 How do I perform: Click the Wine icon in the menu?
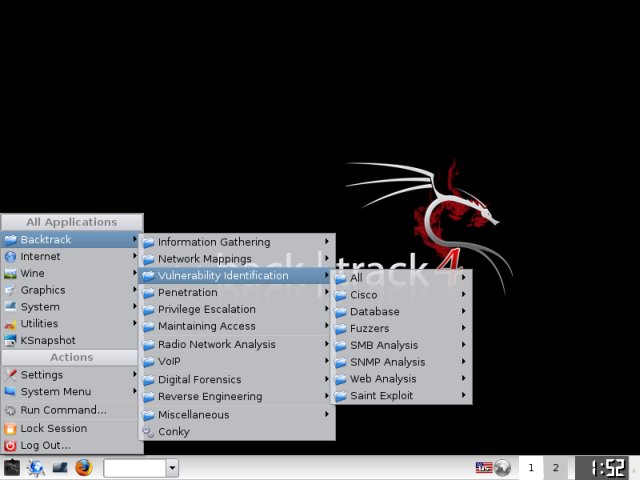[x=10, y=273]
